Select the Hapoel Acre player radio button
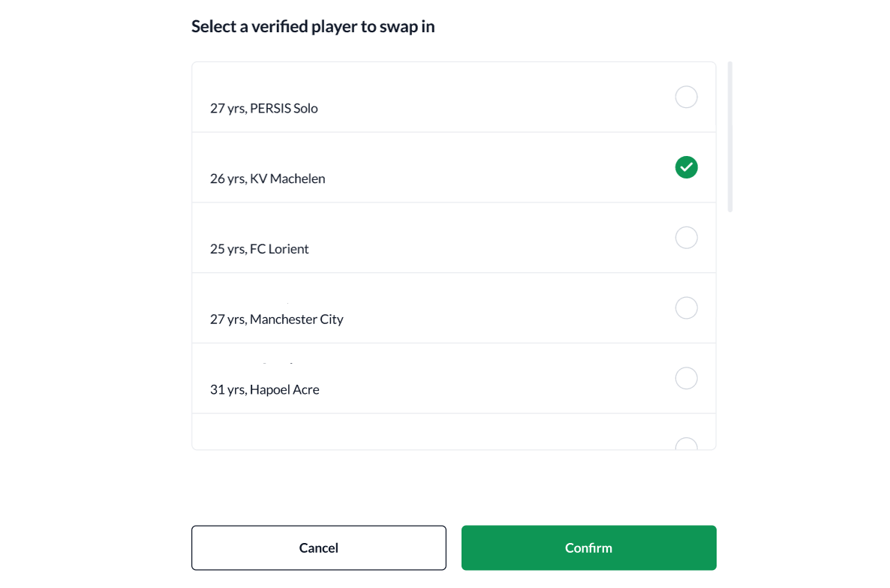The width and height of the screenshot is (890, 588). 686,378
